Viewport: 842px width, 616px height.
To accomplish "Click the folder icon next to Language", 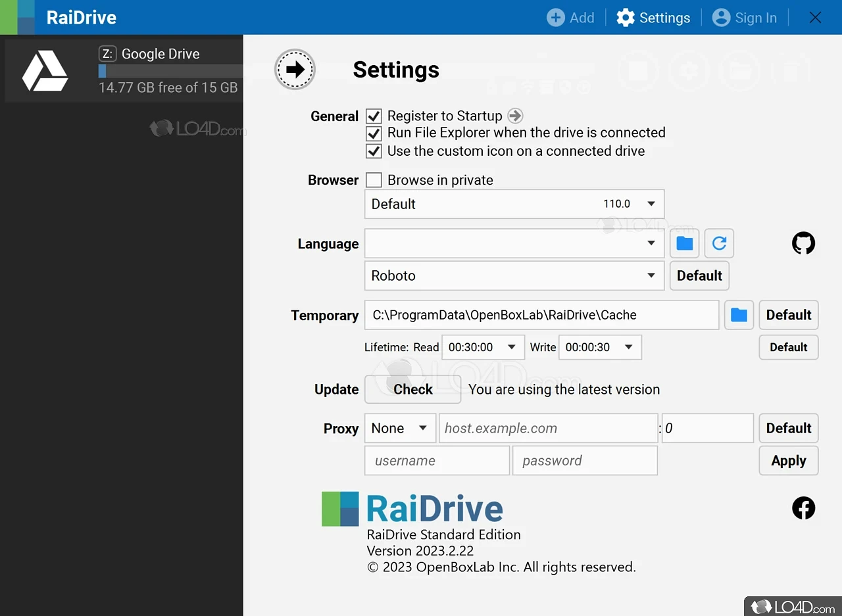I will click(685, 243).
